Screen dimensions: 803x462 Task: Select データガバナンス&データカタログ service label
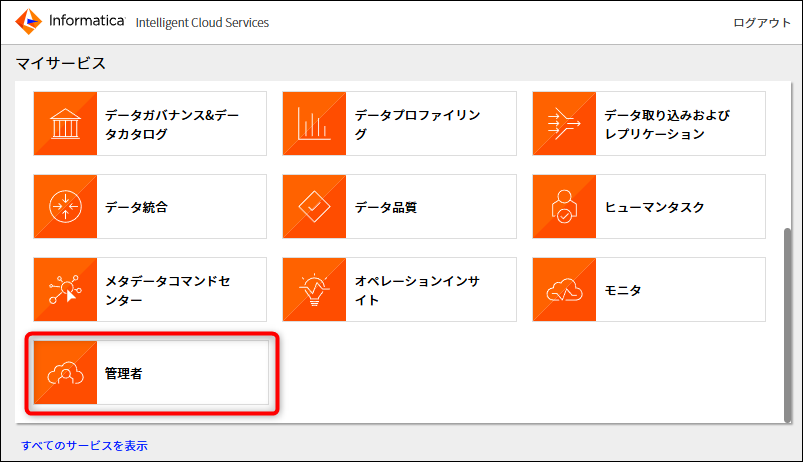[x=172, y=124]
